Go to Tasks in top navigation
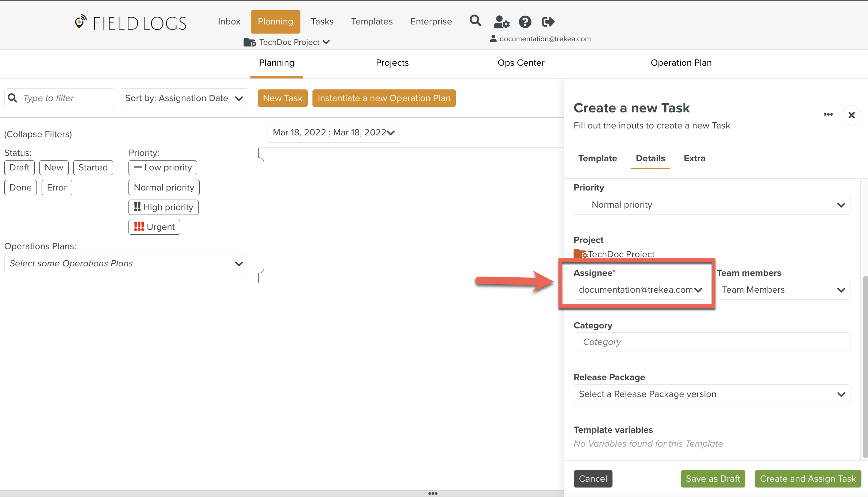This screenshot has width=868, height=497. (322, 22)
